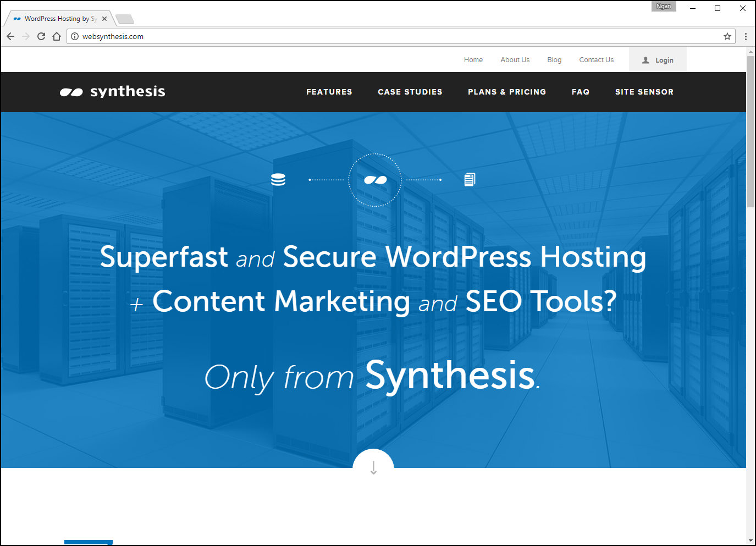
Task: Open the Features menu item
Action: click(329, 92)
